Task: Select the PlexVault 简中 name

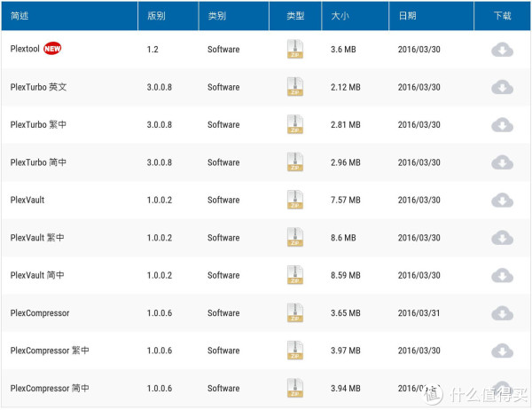Action: [x=37, y=275]
